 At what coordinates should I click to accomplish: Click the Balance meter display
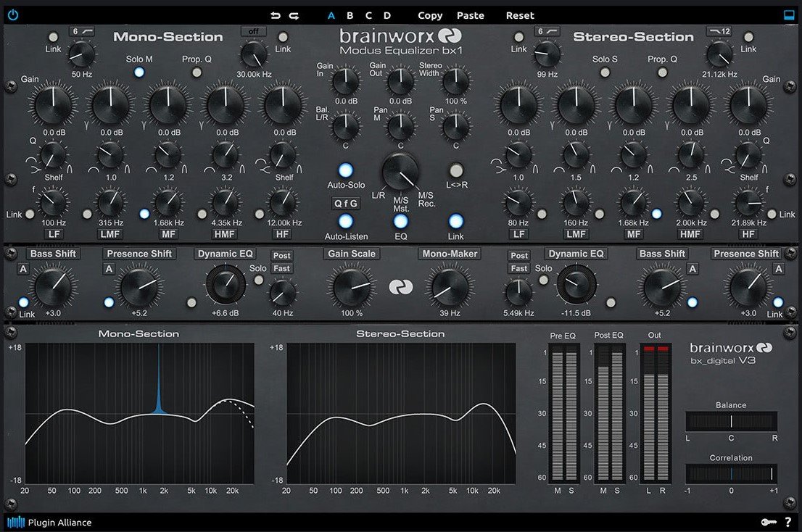pos(731,421)
